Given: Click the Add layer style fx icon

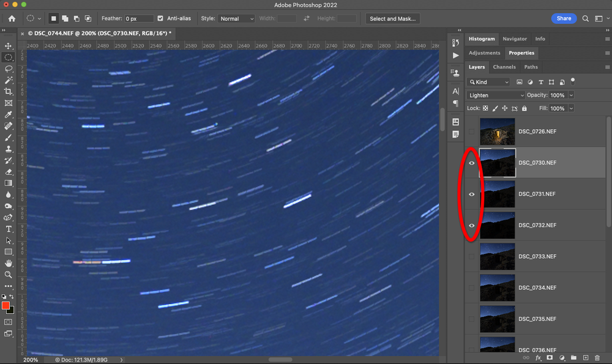Looking at the screenshot, I should pos(537,359).
